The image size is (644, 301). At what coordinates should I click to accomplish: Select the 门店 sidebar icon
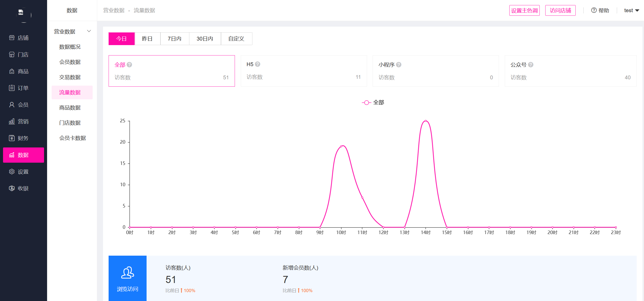[x=12, y=54]
